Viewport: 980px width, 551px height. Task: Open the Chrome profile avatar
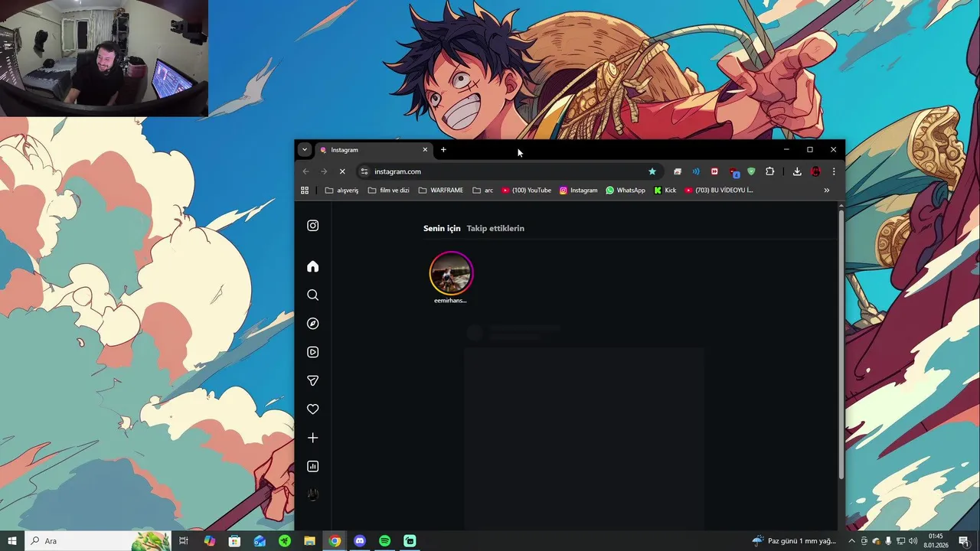click(x=815, y=171)
